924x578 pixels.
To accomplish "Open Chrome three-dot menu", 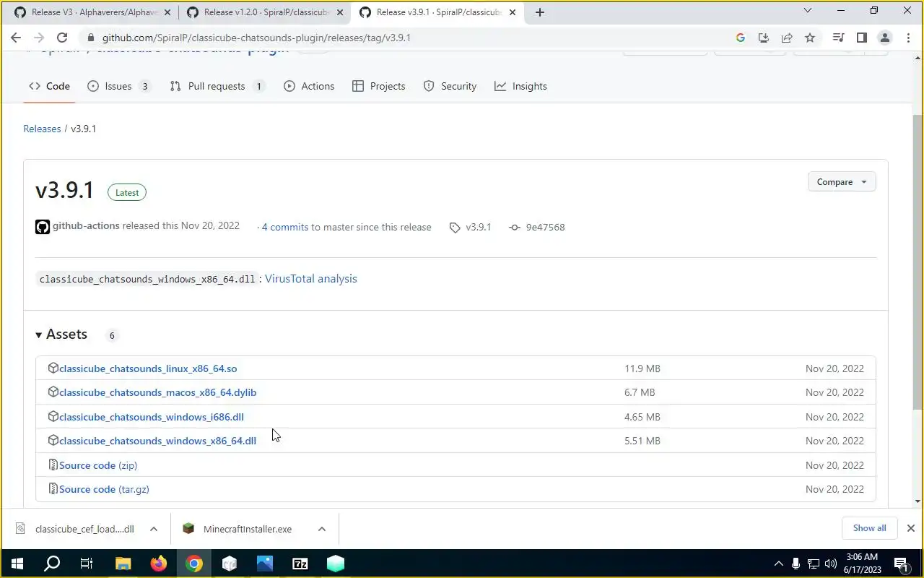I will pos(907,38).
